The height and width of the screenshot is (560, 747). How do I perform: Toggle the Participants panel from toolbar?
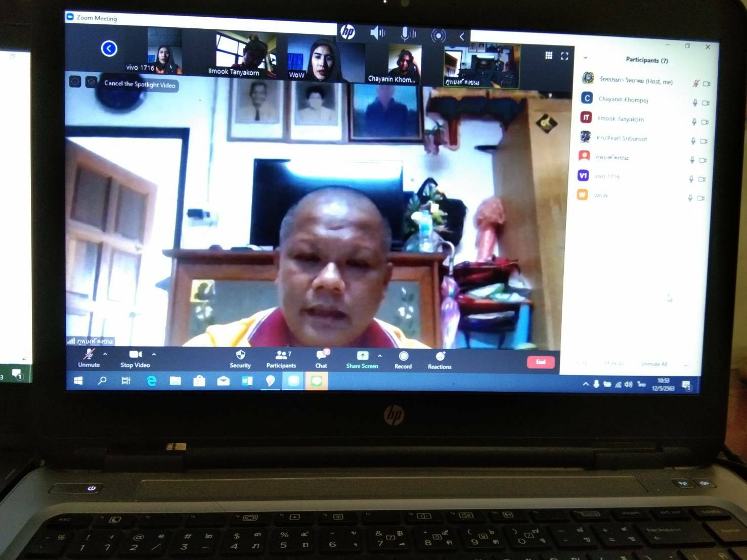click(281, 359)
